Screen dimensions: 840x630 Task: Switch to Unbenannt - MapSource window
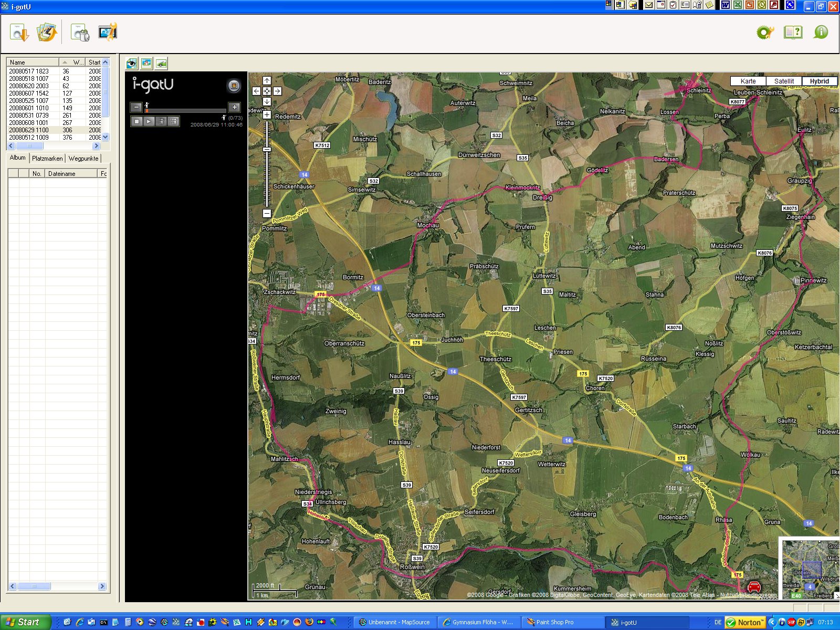click(395, 622)
